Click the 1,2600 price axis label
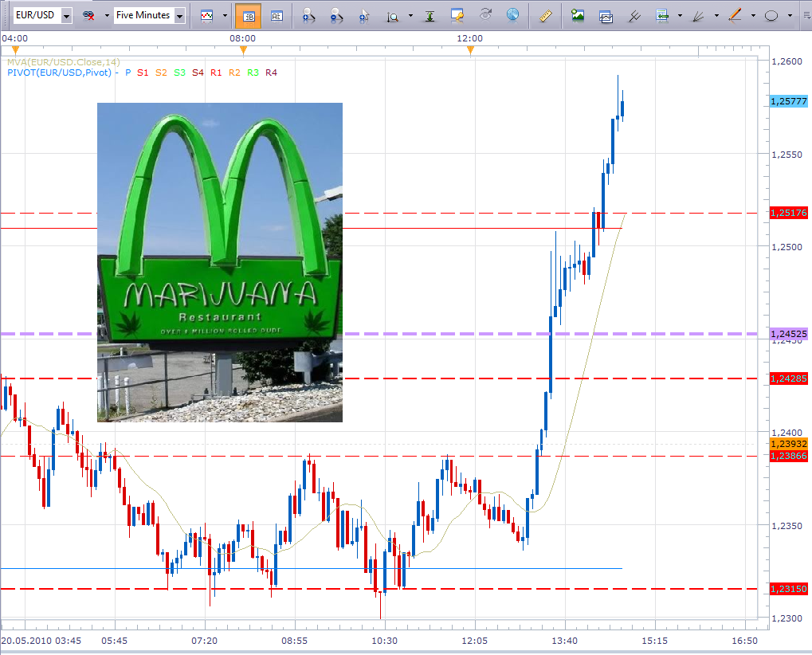This screenshot has height=655, width=812. 787,61
